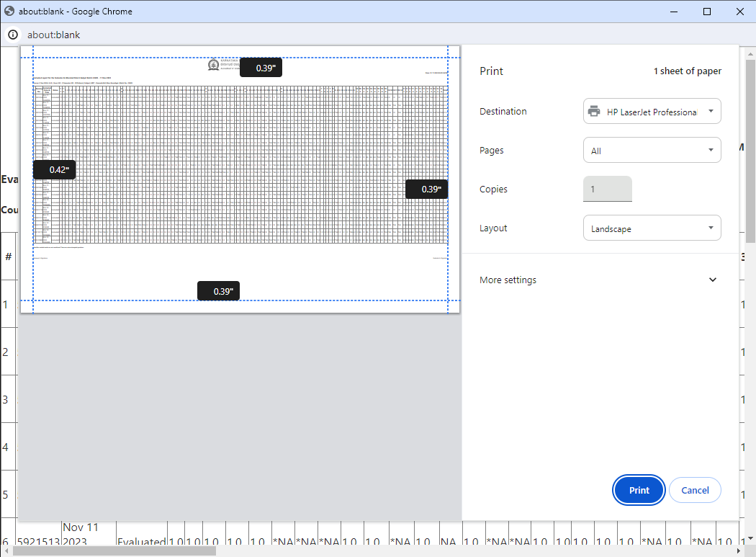
Task: Close the about:blank Chrome window
Action: click(x=739, y=12)
